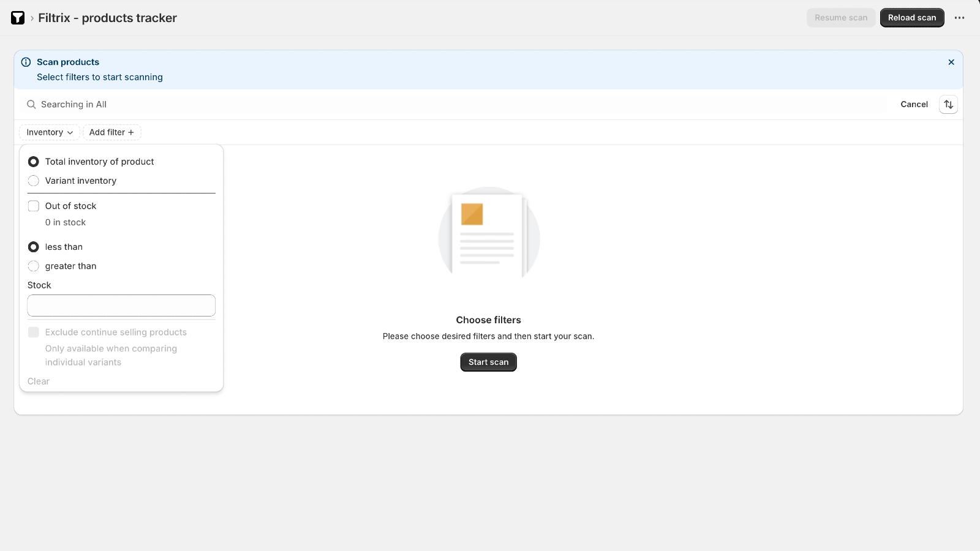980x551 pixels.
Task: Focus the Stock value input field
Action: tap(121, 305)
